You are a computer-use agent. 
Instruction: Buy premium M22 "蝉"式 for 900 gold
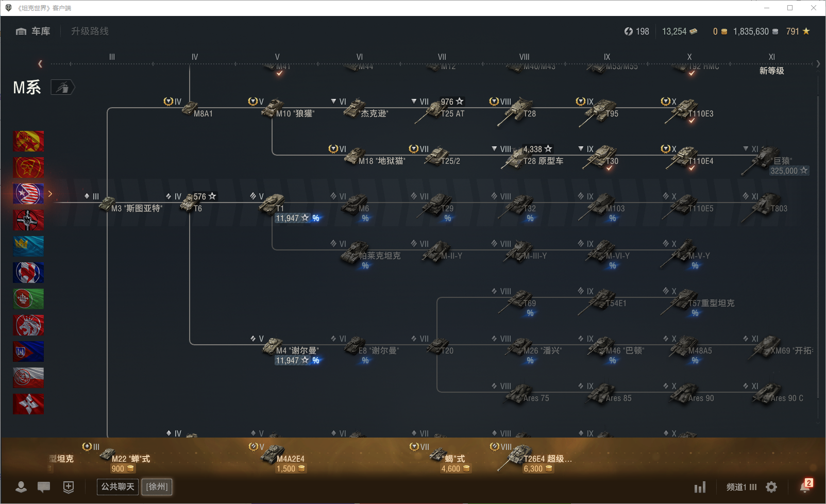(123, 469)
